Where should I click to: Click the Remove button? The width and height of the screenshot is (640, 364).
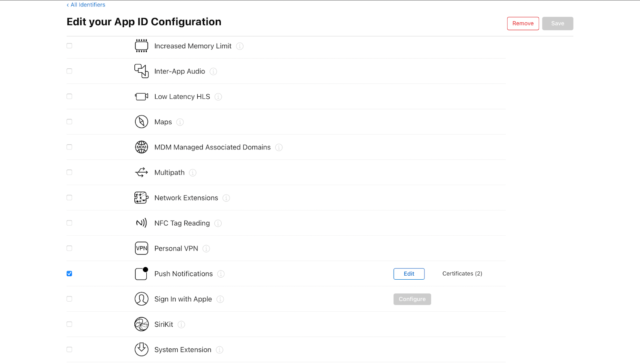pyautogui.click(x=523, y=23)
